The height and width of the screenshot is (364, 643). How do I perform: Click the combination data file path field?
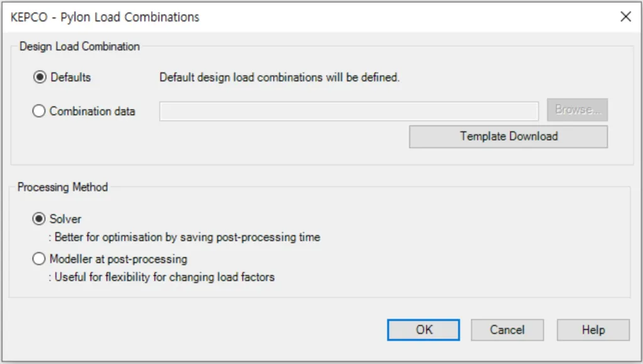pyautogui.click(x=349, y=111)
